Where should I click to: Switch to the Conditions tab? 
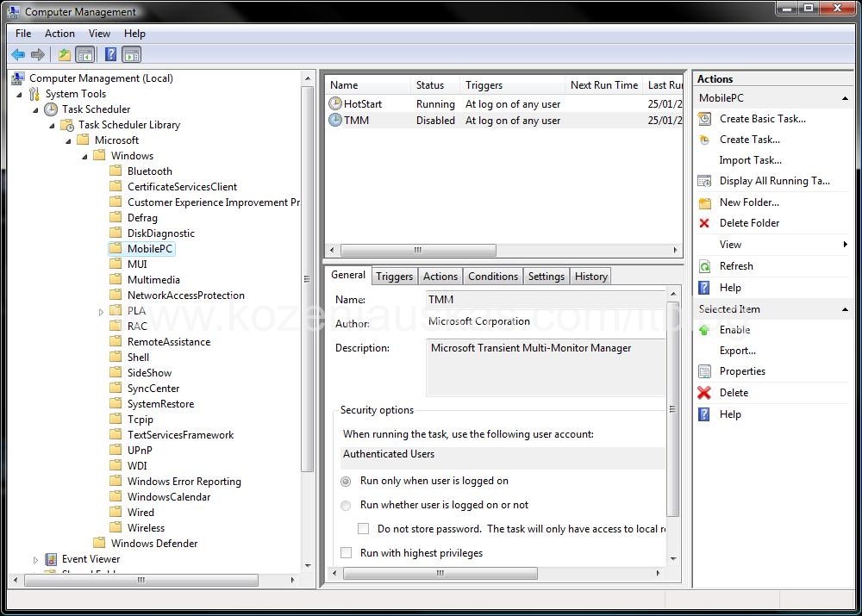coord(492,277)
